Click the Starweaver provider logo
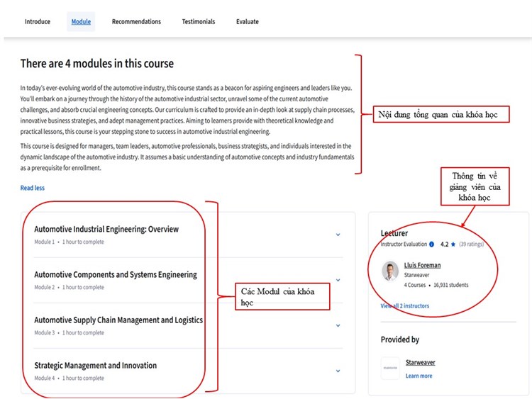 pos(390,368)
